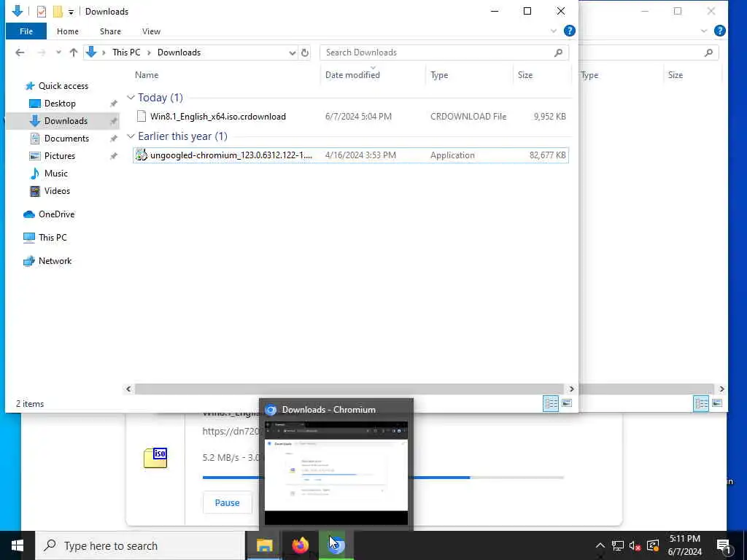
Task: Sort by Date modified column
Action: tap(352, 75)
